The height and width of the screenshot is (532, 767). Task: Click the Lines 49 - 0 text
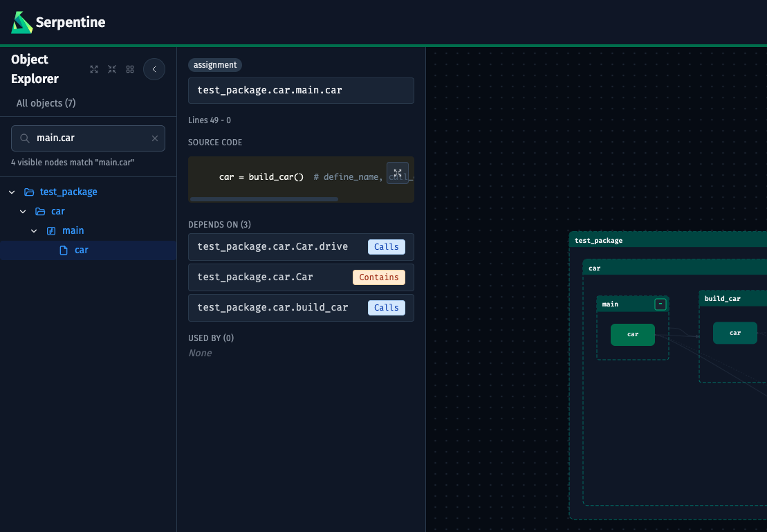coord(210,120)
